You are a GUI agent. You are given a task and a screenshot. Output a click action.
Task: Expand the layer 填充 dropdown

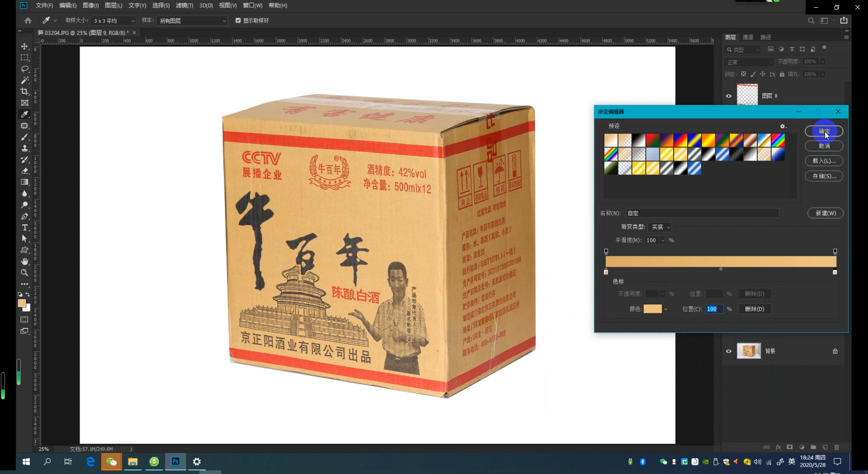(x=823, y=74)
